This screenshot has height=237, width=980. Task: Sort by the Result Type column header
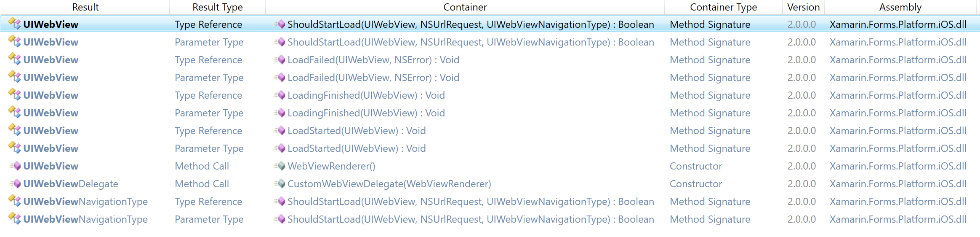[218, 7]
